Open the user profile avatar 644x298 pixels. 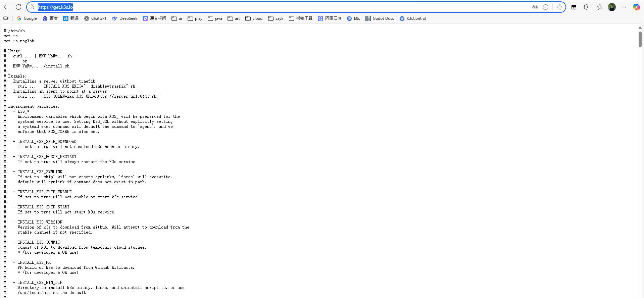[x=612, y=7]
